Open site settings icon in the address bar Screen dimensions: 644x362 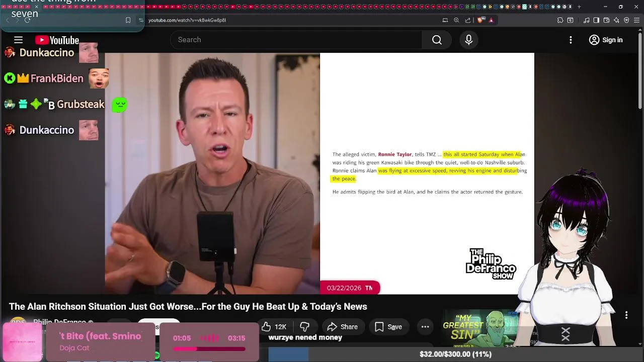141,20
